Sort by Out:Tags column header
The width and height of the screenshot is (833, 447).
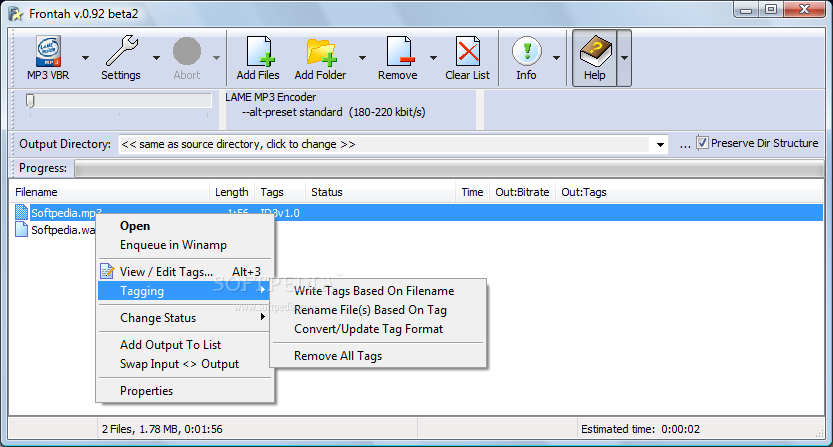point(584,192)
